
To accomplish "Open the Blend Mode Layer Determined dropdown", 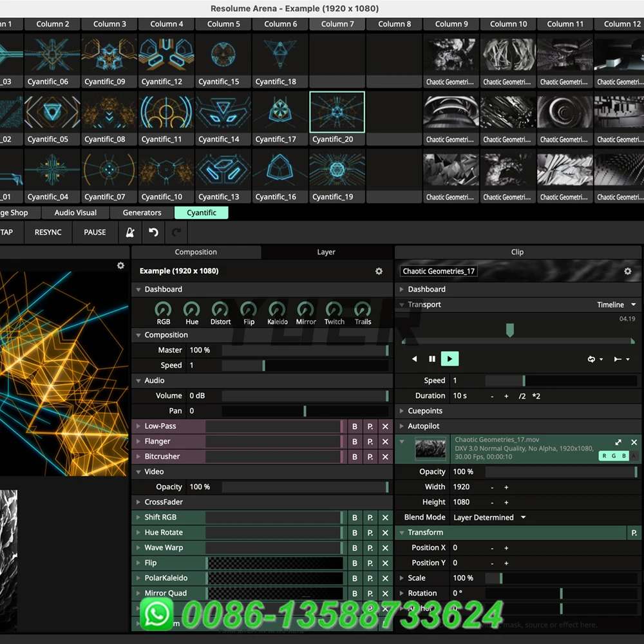I will [x=489, y=518].
